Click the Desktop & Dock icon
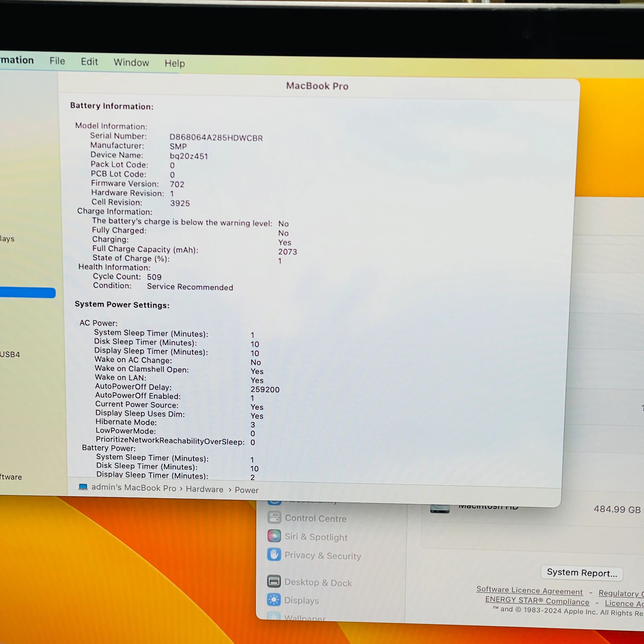Image resolution: width=644 pixels, height=644 pixels. coord(274,581)
